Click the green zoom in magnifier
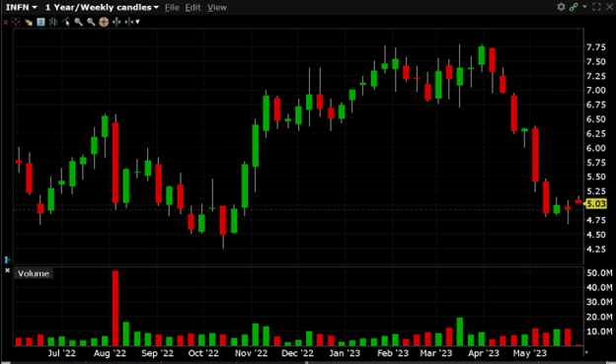 click(x=79, y=22)
